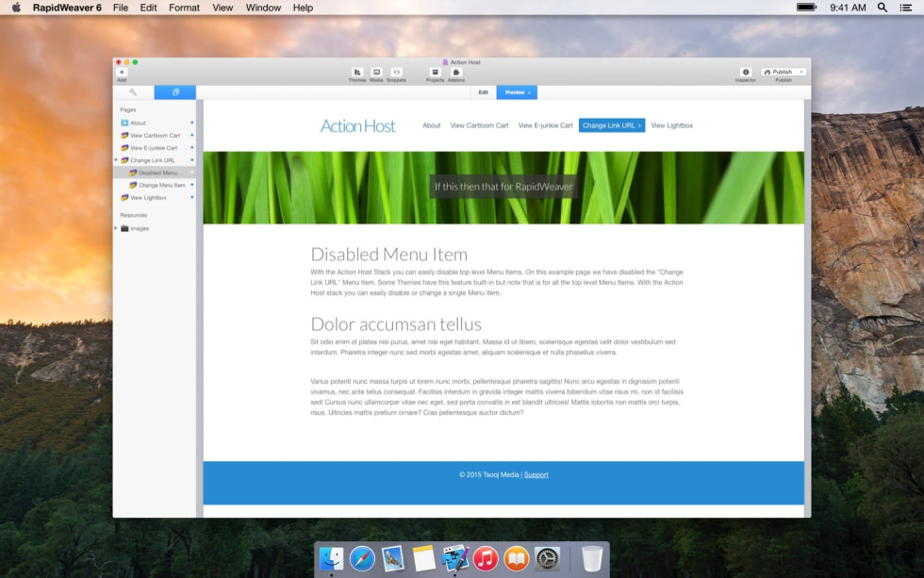Open the Mail stamp icon in Dock
The height and width of the screenshot is (578, 924).
392,558
